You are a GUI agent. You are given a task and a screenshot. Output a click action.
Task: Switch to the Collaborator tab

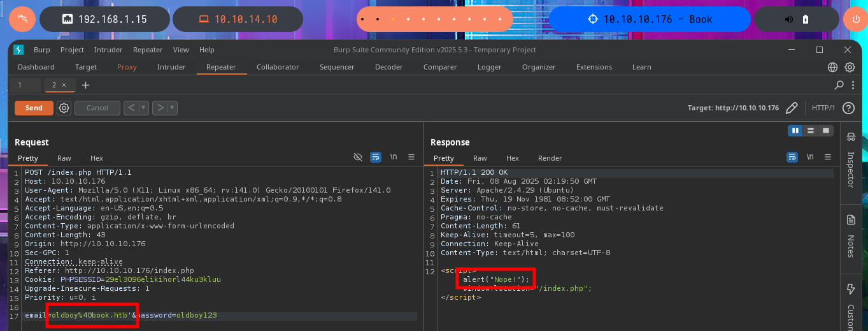click(278, 67)
